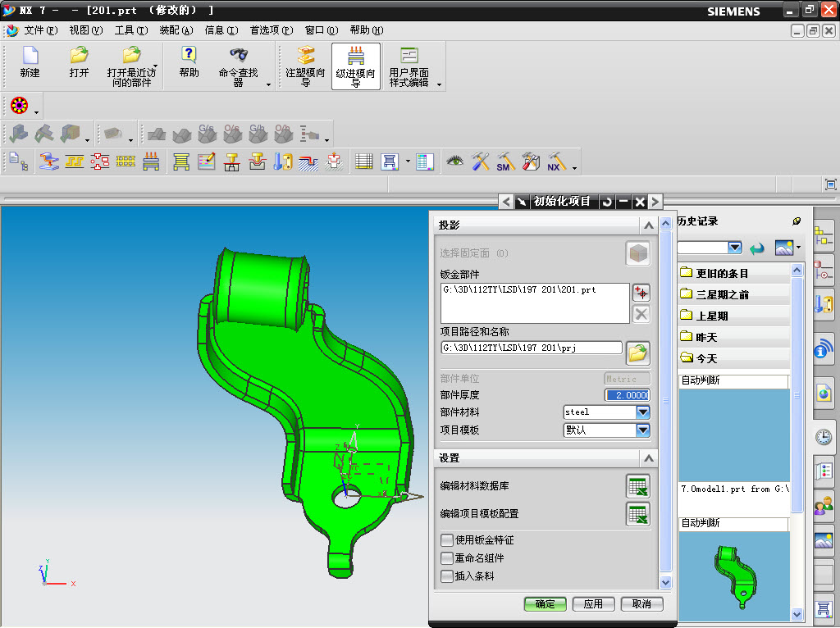The width and height of the screenshot is (840, 628).
Task: Open the 首选项 menu
Action: 272,30
